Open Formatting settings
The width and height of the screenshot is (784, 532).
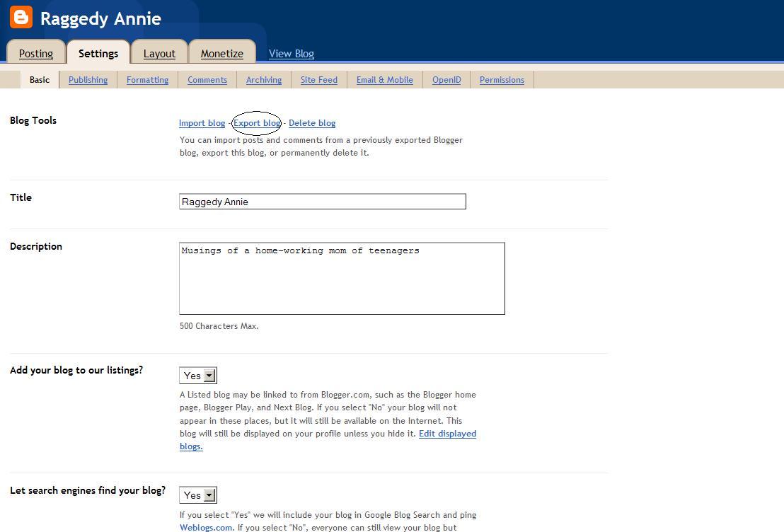click(147, 80)
